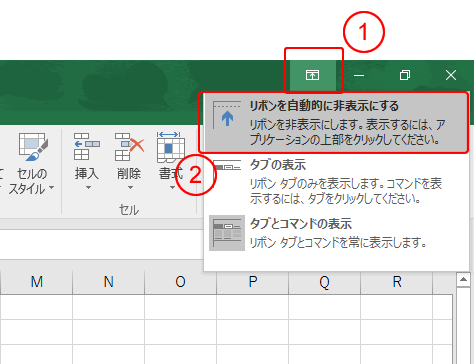The height and width of the screenshot is (364, 474).
Task: Select column N header
Action: coord(108,282)
